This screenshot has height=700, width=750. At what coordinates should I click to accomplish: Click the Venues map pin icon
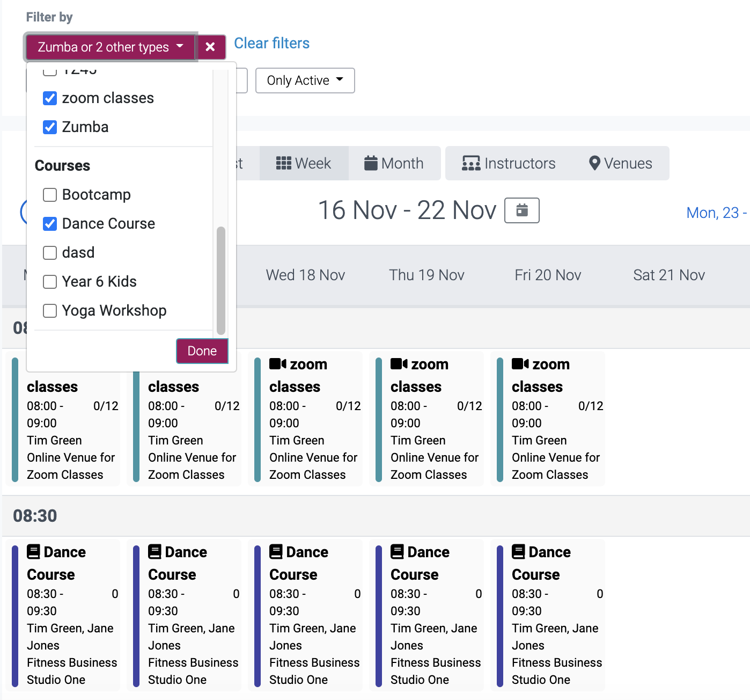(594, 163)
